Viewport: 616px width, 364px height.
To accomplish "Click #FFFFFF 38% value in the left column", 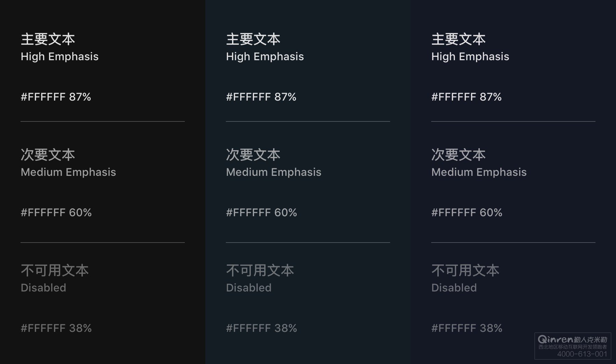I will point(56,328).
